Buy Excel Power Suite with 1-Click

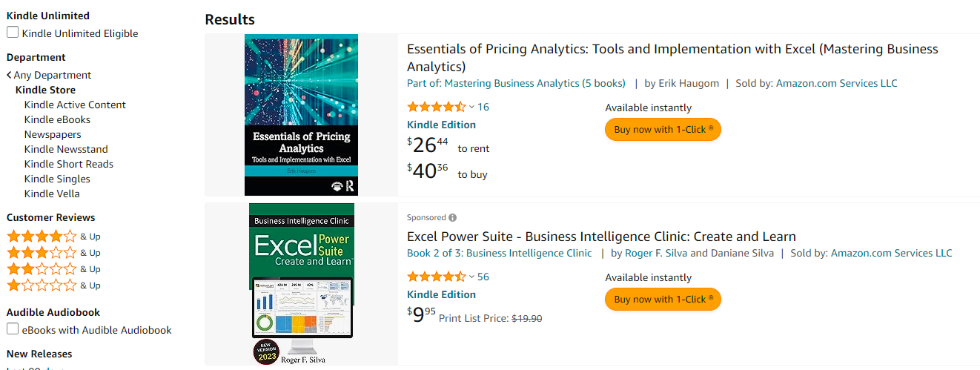(663, 299)
